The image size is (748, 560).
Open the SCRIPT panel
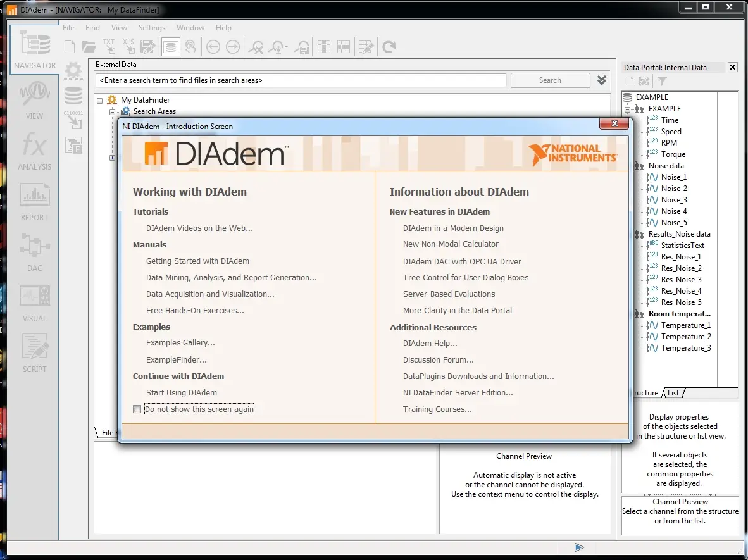pos(34,352)
